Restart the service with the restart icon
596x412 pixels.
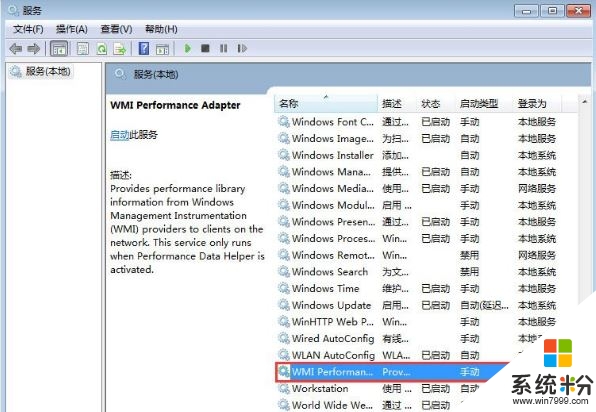242,48
